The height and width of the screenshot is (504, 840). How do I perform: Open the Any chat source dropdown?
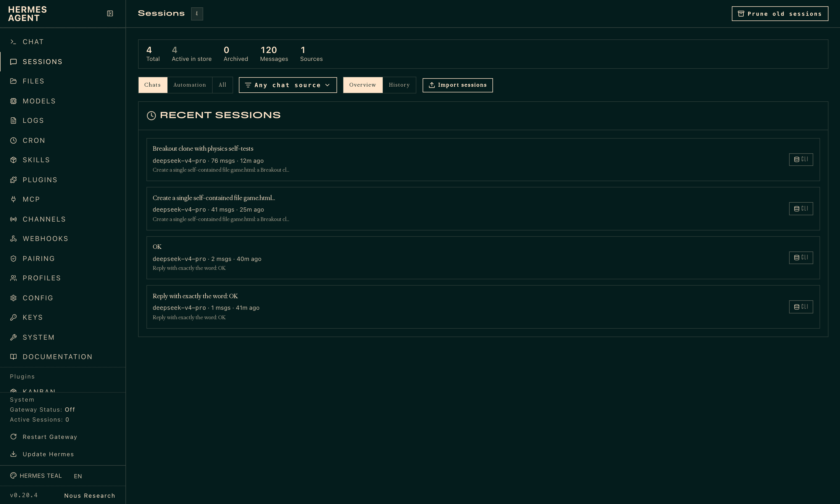point(288,85)
